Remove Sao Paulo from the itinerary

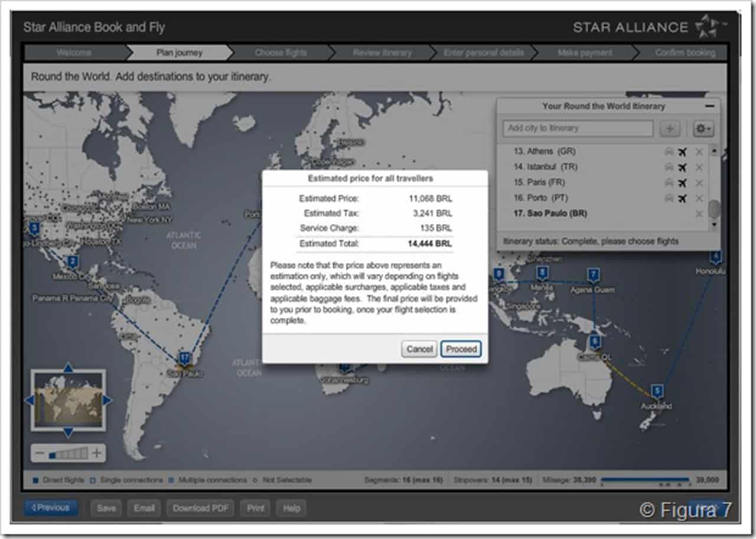point(699,214)
